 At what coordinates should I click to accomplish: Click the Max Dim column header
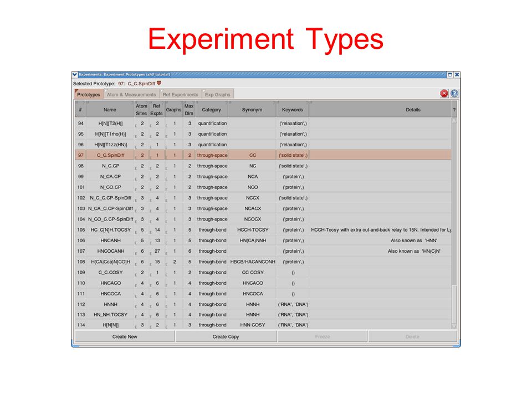tap(189, 110)
